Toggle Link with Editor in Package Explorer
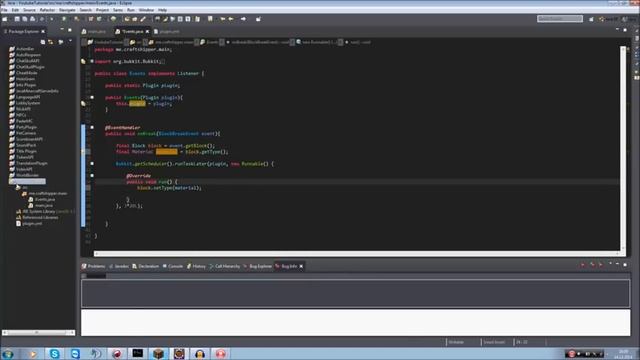640x360 pixels. point(51,42)
